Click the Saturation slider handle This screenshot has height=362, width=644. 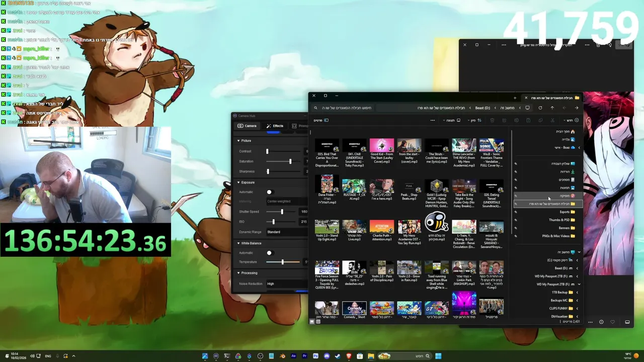coord(290,161)
